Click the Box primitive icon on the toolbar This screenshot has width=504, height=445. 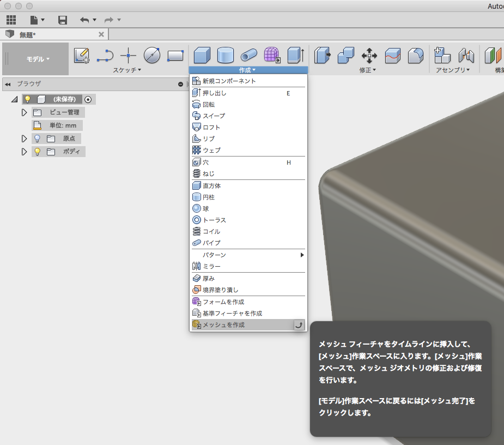pyautogui.click(x=203, y=55)
